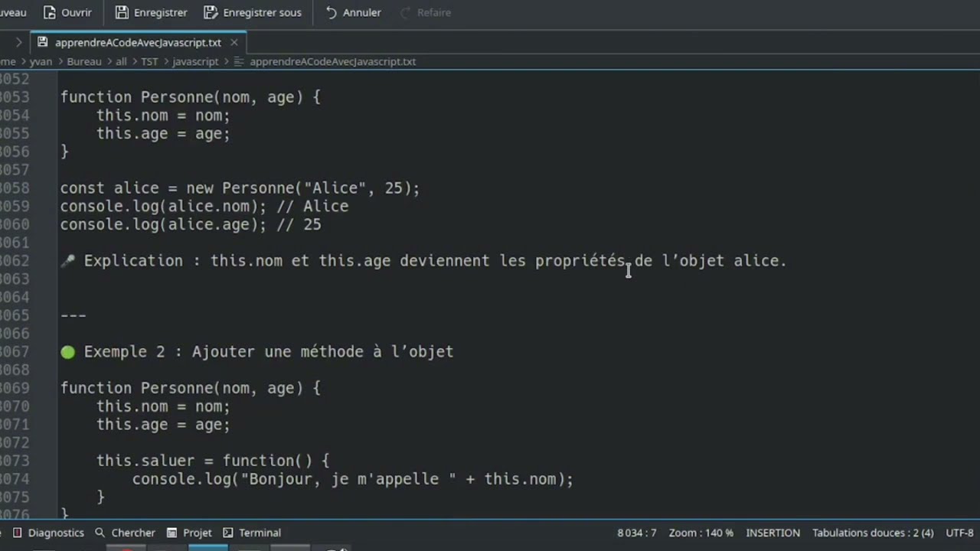This screenshot has height=551, width=980.
Task: Open the Terminal panel
Action: click(252, 533)
